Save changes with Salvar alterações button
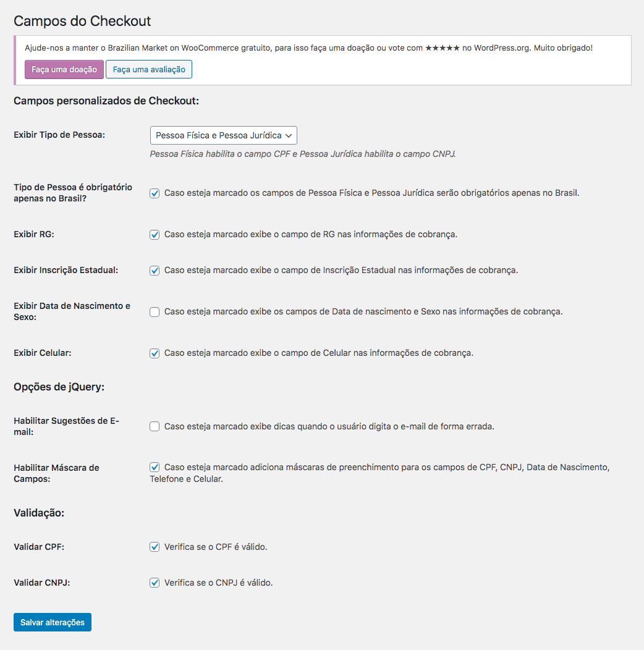This screenshot has width=644, height=650. point(53,622)
